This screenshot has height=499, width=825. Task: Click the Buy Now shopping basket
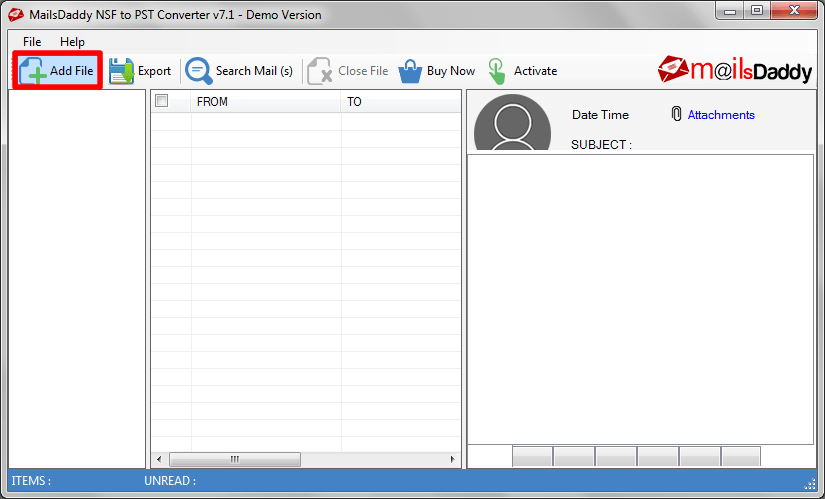tap(410, 71)
